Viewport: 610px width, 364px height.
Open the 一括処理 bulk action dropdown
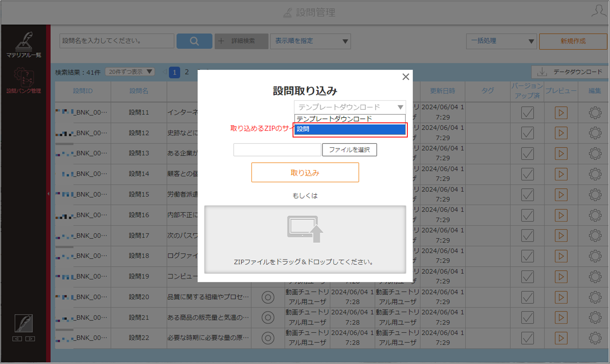(x=501, y=41)
